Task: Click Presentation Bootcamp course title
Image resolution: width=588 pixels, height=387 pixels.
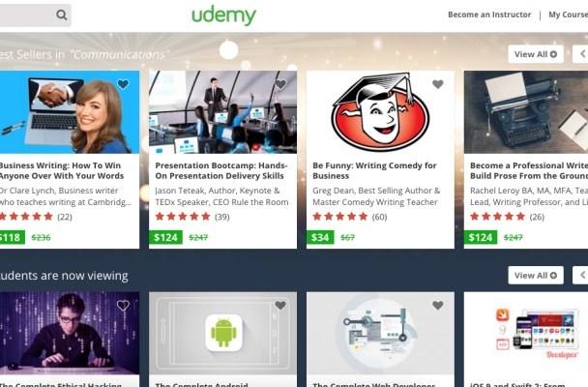Action: coord(221,170)
